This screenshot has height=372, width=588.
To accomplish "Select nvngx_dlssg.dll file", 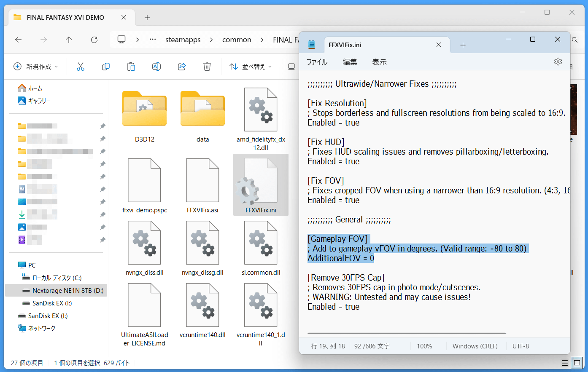I will pos(203,248).
